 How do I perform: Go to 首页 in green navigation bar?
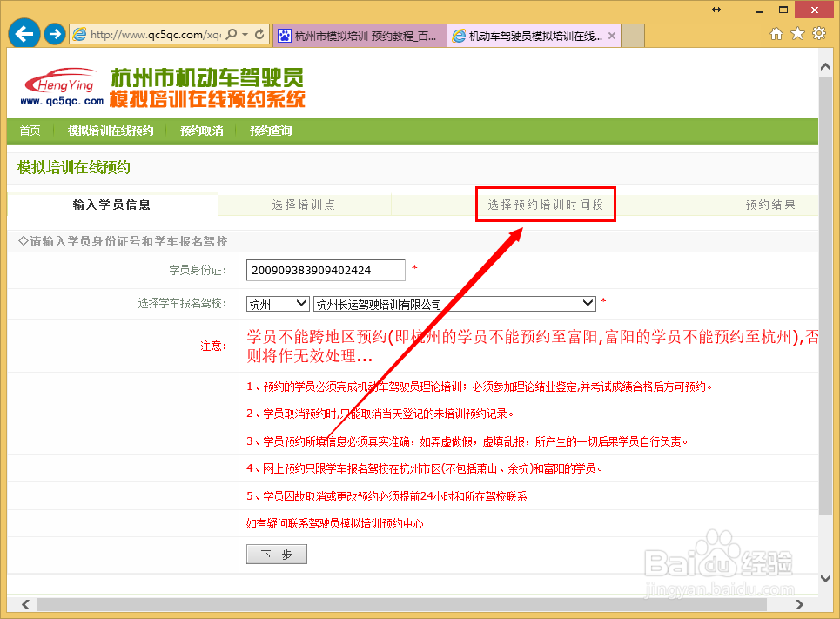point(30,131)
